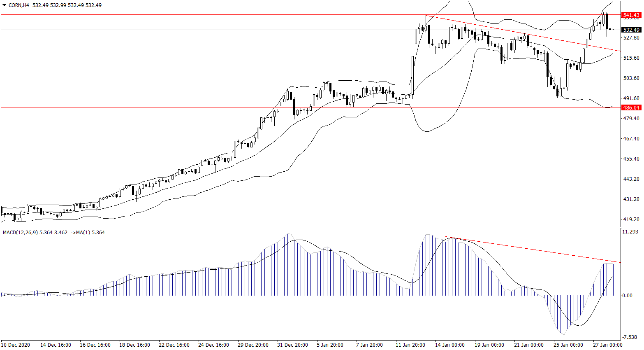Click the MACD(12,26,9) indicator label

click(20, 233)
